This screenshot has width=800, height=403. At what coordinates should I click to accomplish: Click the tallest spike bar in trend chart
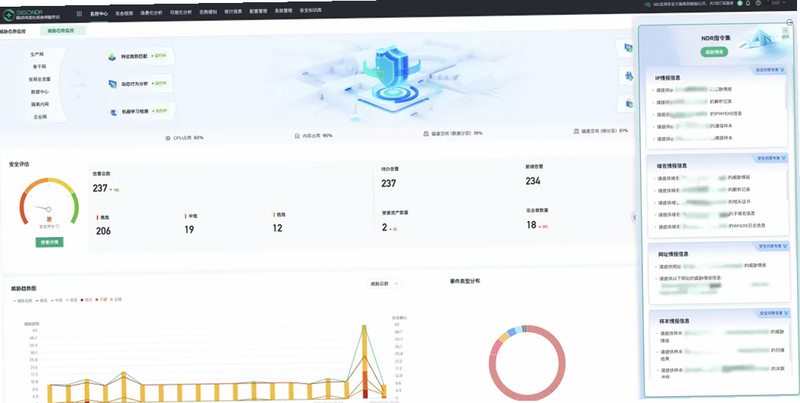click(x=364, y=362)
